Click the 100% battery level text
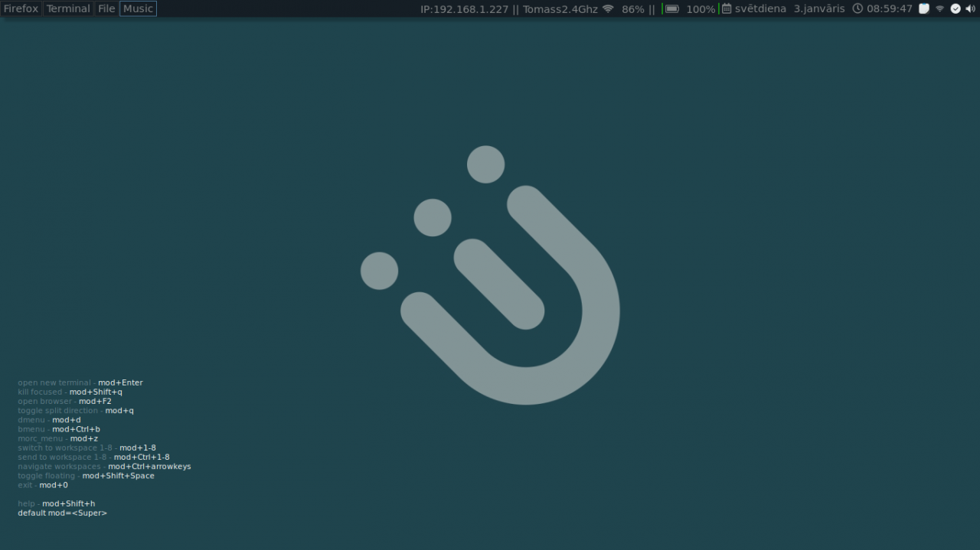This screenshot has width=980, height=550. click(701, 9)
